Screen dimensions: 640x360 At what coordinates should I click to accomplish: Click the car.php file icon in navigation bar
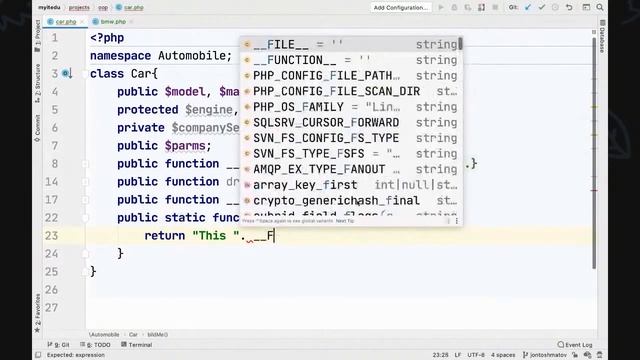119,7
